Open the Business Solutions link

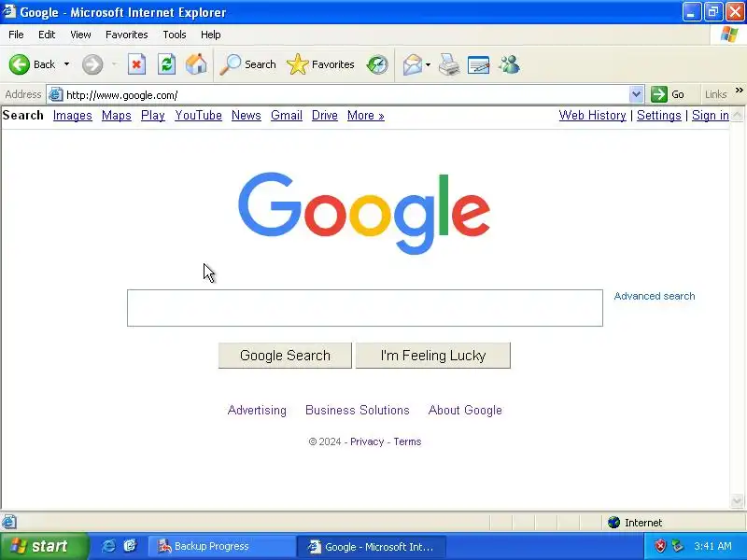tap(358, 410)
